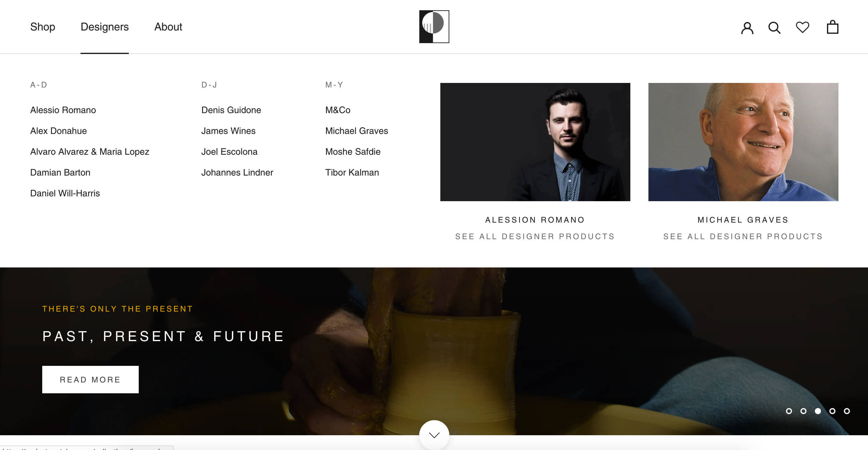Click Alession Romano portrait thumbnail
Viewport: 868px width, 450px height.
tap(535, 142)
